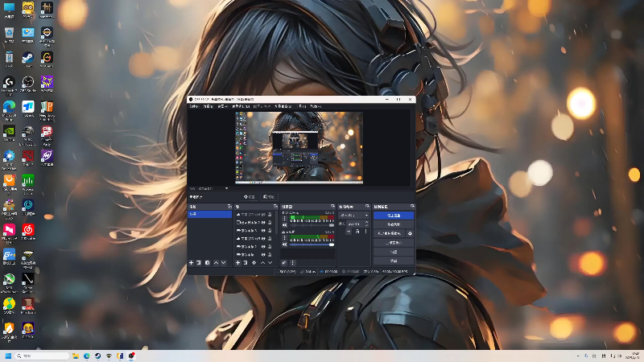The image size is (644, 362).
Task: Delete the selected source using Sources trash icon
Action: point(246,263)
